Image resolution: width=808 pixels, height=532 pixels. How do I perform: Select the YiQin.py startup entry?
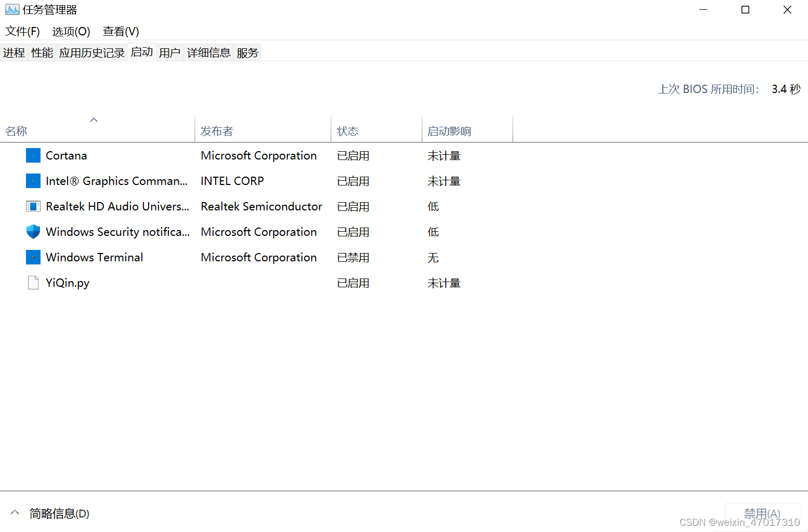click(x=68, y=283)
